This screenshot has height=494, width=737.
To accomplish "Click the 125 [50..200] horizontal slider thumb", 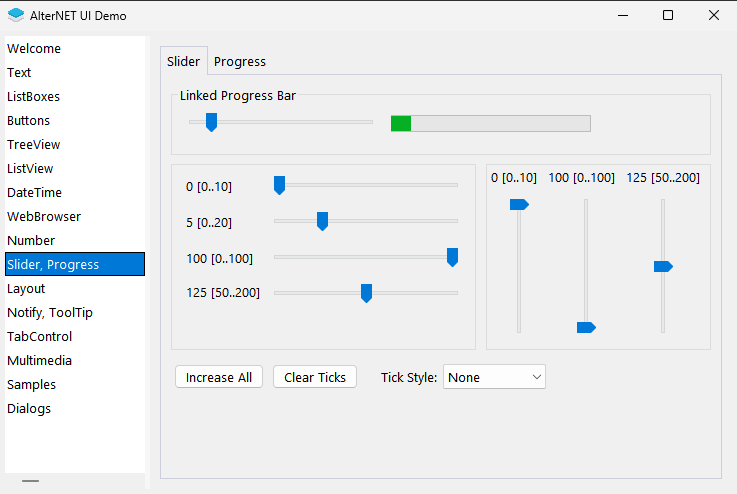I will click(x=367, y=293).
